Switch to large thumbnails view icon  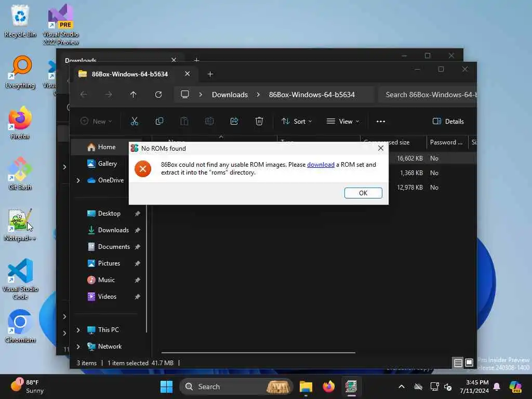click(469, 363)
